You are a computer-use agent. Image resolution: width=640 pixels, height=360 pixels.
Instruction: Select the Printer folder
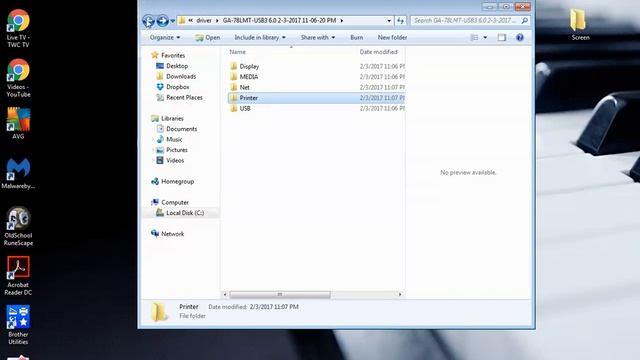pos(316,98)
